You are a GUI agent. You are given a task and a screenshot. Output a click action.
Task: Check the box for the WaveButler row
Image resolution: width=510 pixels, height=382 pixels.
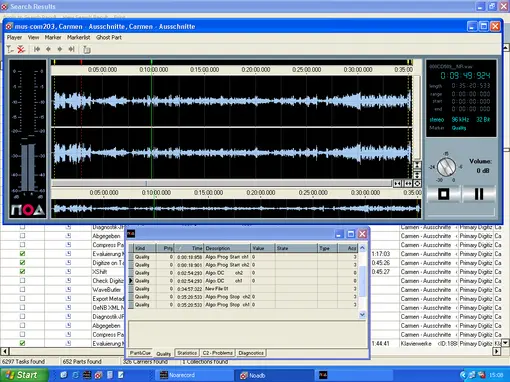coord(22,290)
